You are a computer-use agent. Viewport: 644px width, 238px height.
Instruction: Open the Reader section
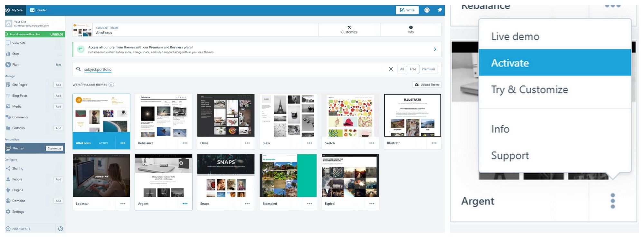38,10
